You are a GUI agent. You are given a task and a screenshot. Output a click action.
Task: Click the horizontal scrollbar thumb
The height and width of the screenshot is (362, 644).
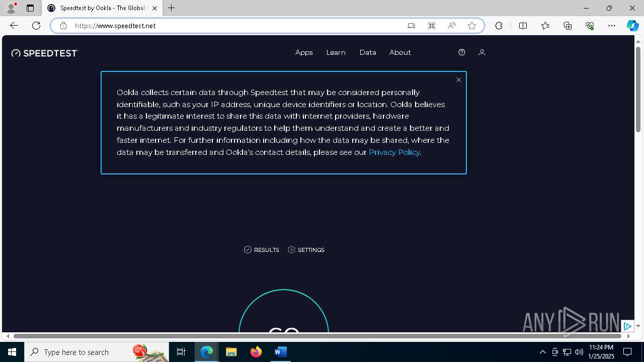tap(317, 336)
